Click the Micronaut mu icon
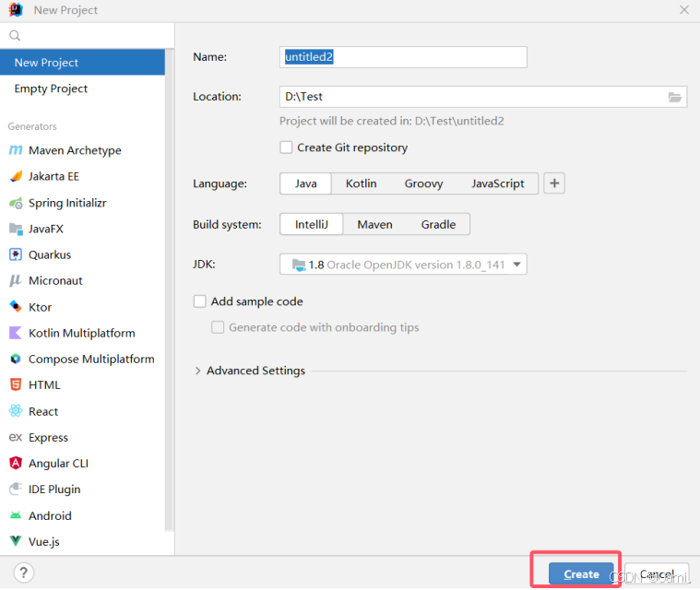 tap(16, 281)
